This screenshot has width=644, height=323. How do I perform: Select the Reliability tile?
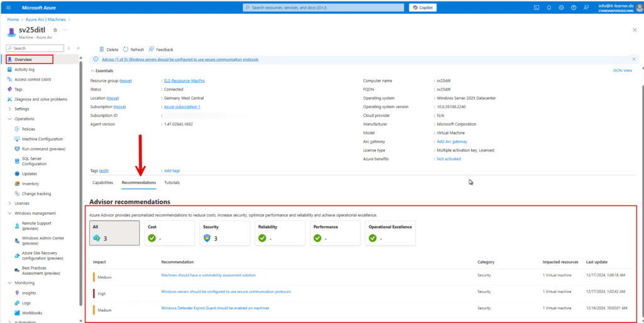[280, 233]
